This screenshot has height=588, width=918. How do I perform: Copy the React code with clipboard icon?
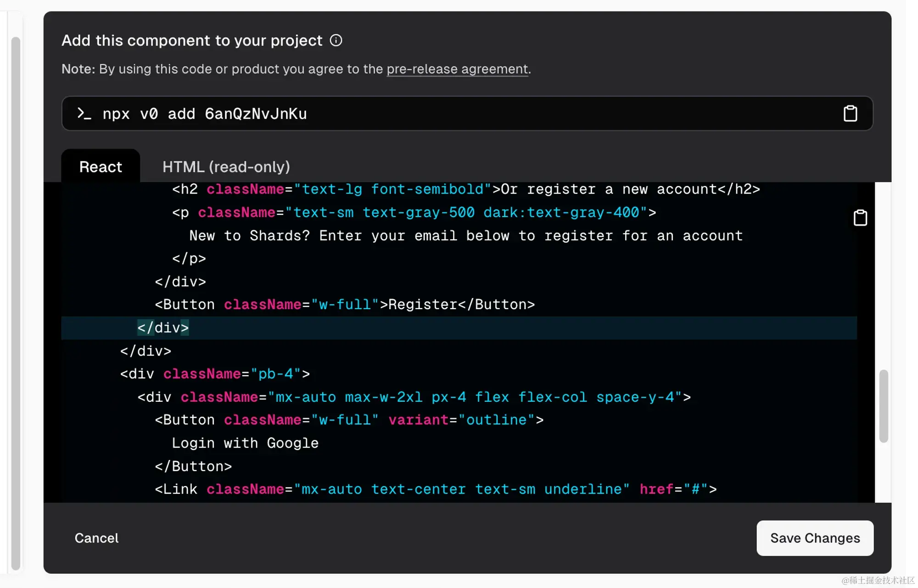tap(860, 218)
